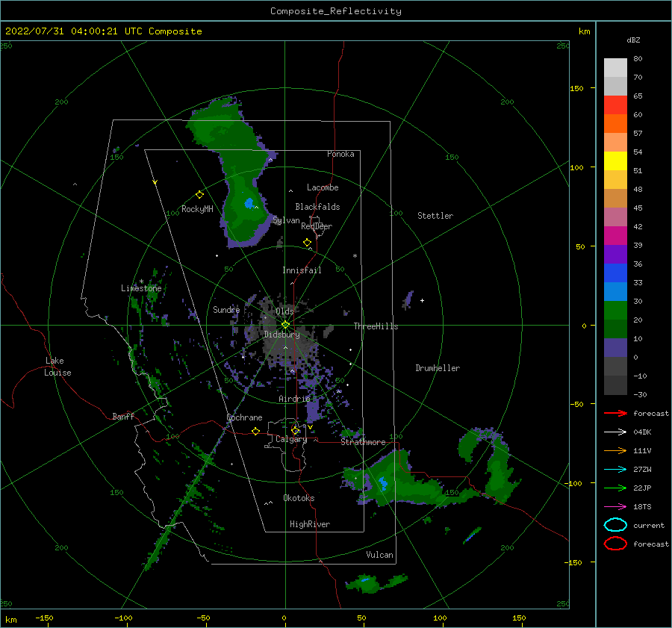Click the km unit label at bottom left
This screenshot has width=672, height=628.
point(11,620)
